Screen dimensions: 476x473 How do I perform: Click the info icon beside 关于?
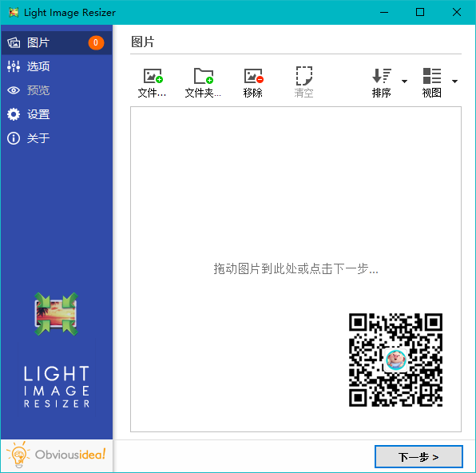[14, 138]
